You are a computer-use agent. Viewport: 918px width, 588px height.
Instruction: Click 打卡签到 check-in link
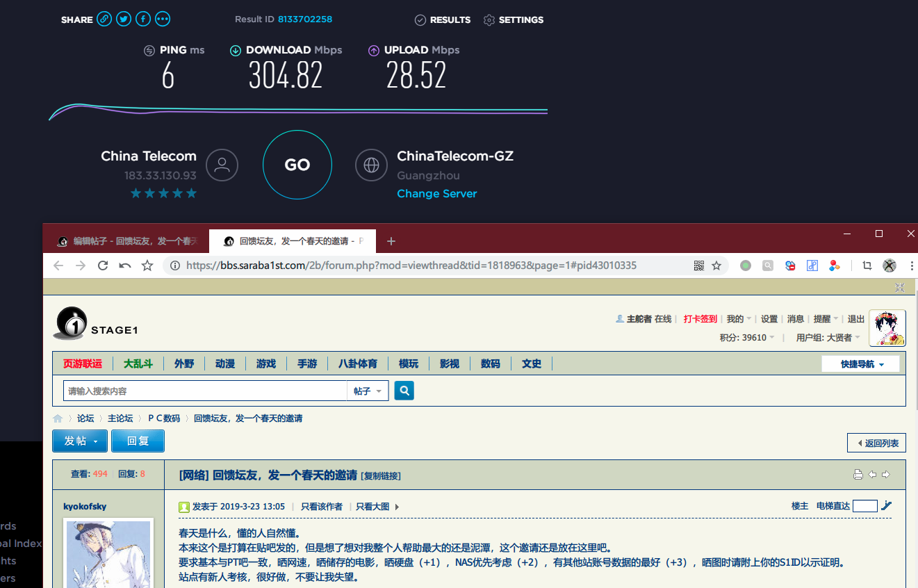pos(700,319)
